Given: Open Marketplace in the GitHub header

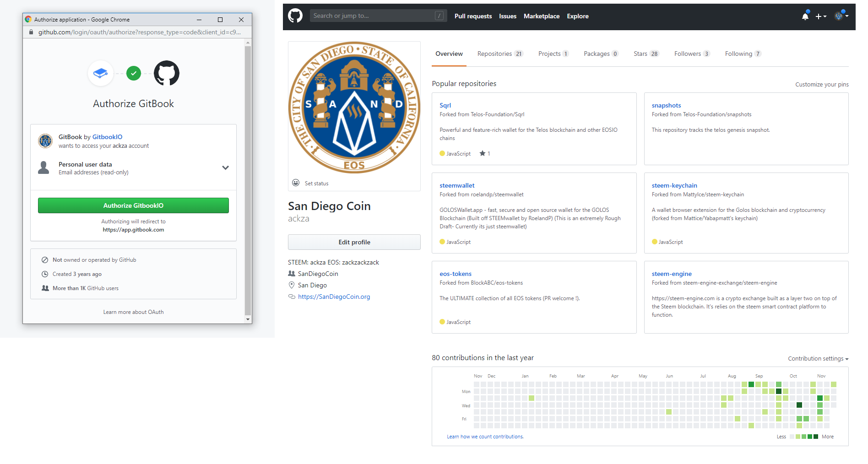Looking at the screenshot, I should [542, 16].
